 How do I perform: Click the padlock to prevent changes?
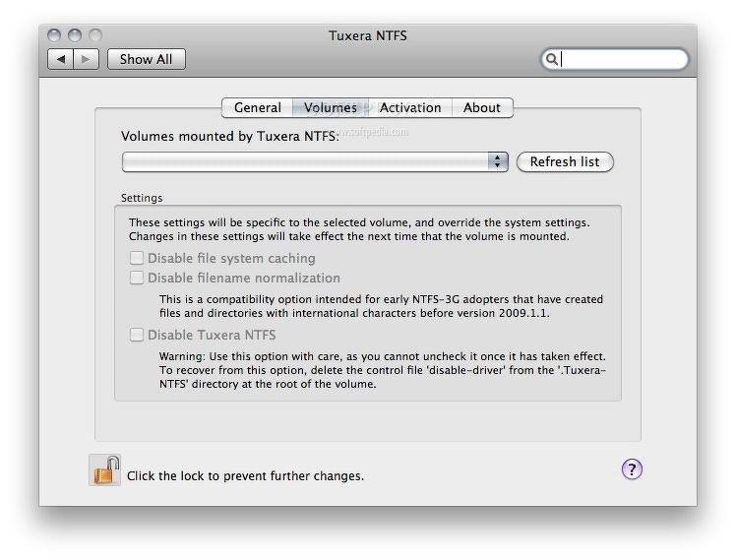[x=105, y=470]
